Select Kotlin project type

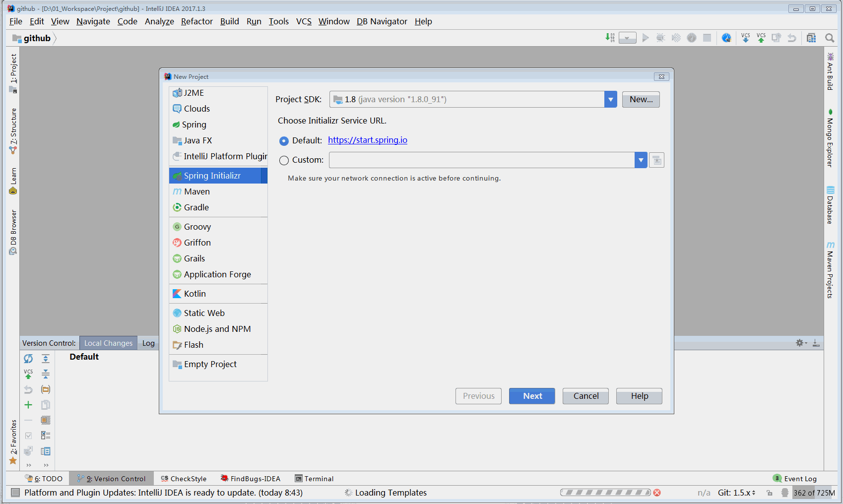click(x=218, y=294)
